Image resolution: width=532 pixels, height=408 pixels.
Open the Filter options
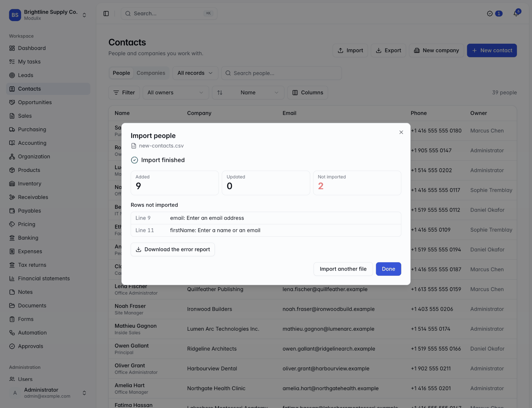124,92
